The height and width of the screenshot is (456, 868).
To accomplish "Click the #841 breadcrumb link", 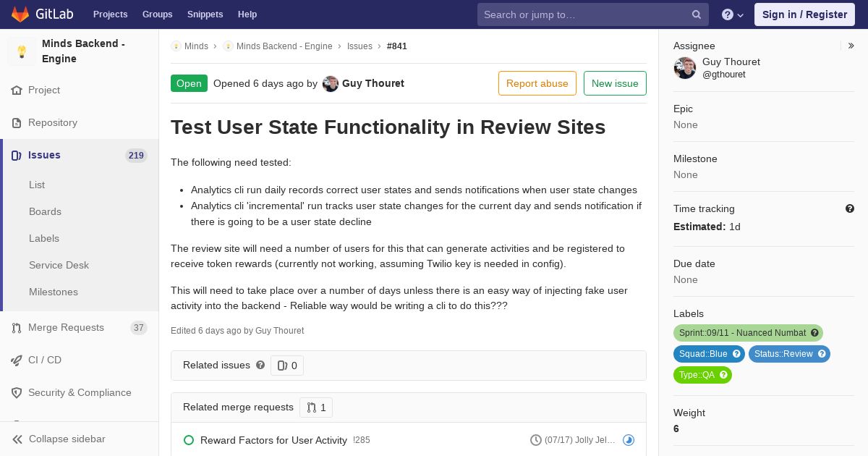I will (397, 46).
